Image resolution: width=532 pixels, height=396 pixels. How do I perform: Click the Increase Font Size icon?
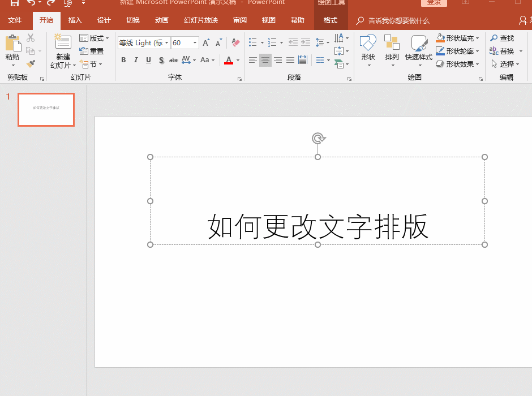pyautogui.click(x=207, y=42)
